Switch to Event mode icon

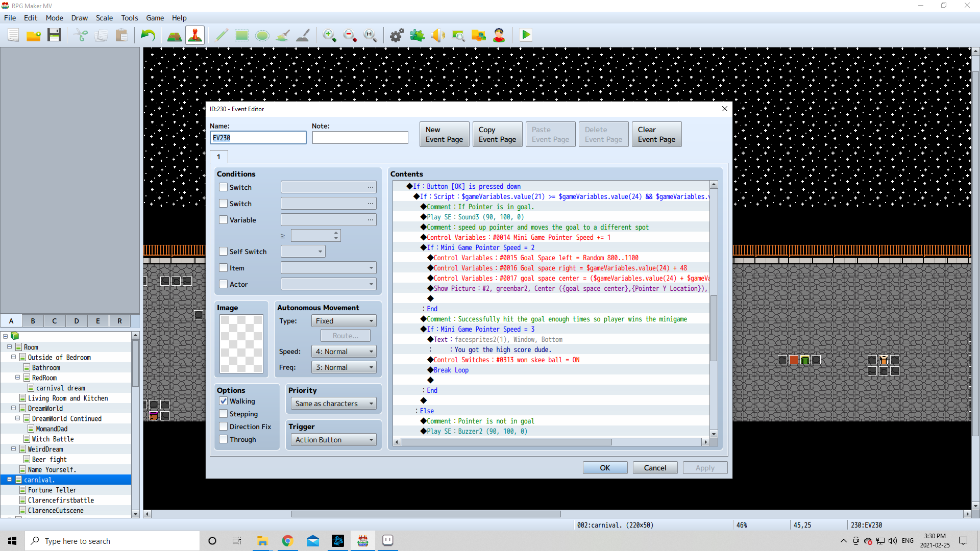tap(195, 35)
